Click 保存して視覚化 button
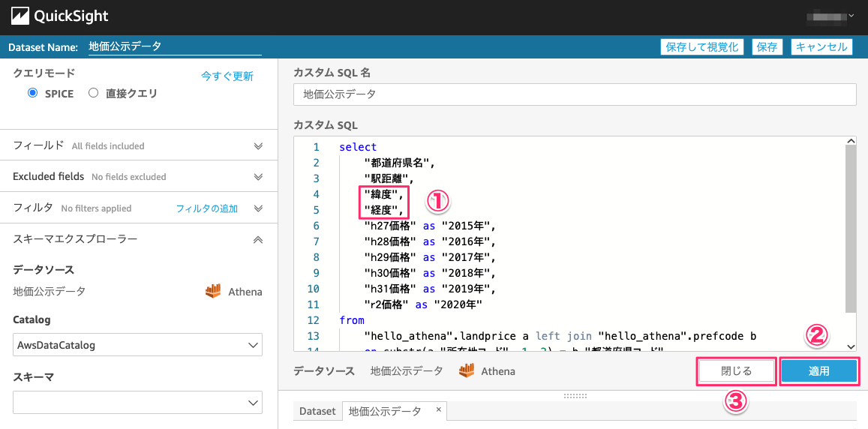The height and width of the screenshot is (429, 868). 702,47
